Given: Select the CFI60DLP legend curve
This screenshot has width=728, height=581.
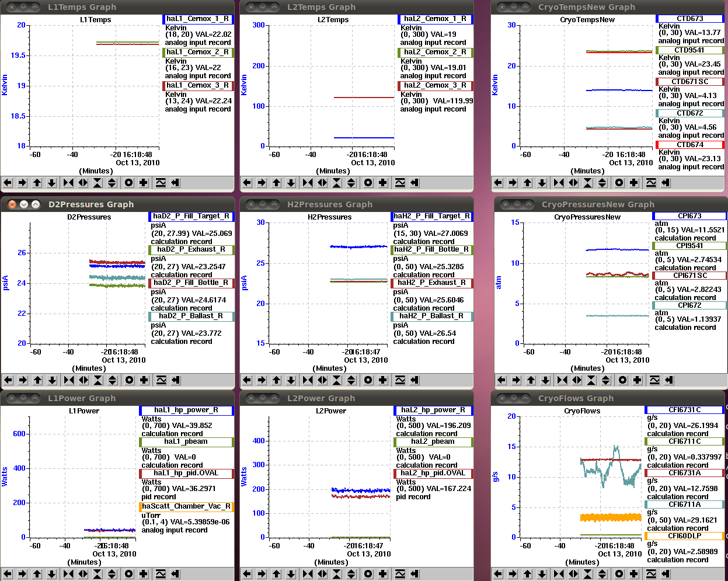Looking at the screenshot, I should (685, 536).
